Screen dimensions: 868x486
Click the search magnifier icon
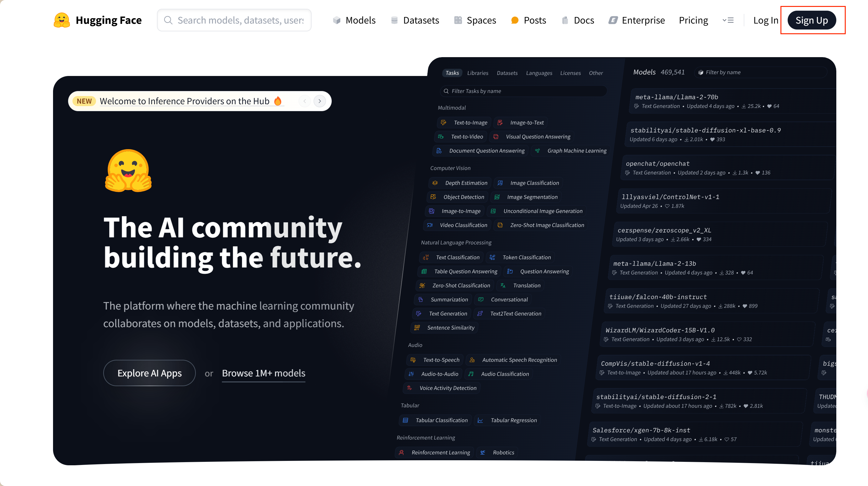168,20
